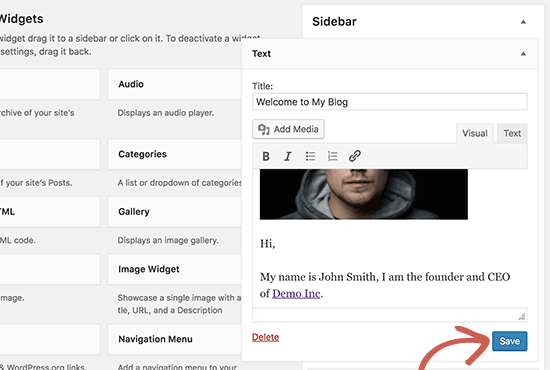Insert a numbered list
The width and height of the screenshot is (550, 370).
332,156
